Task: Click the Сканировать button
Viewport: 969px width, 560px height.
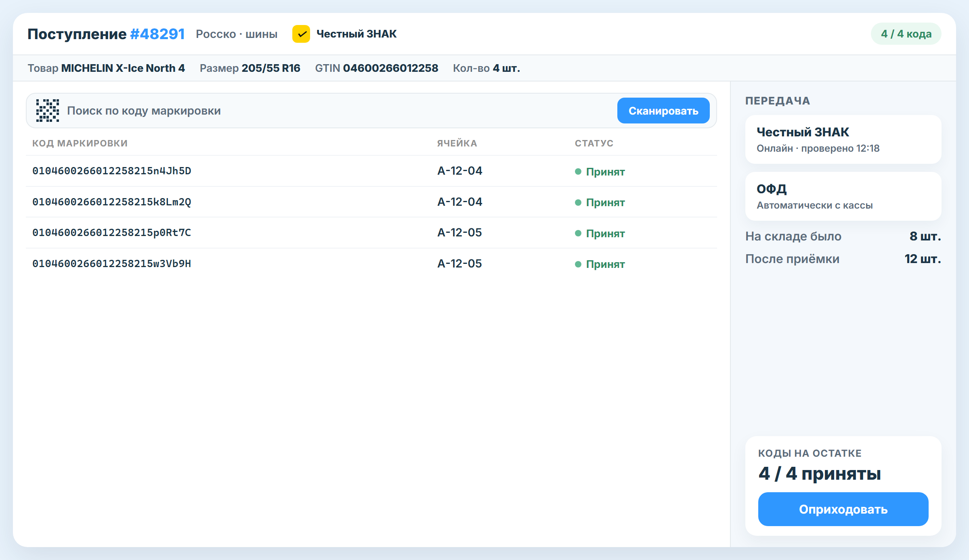Action: (663, 111)
